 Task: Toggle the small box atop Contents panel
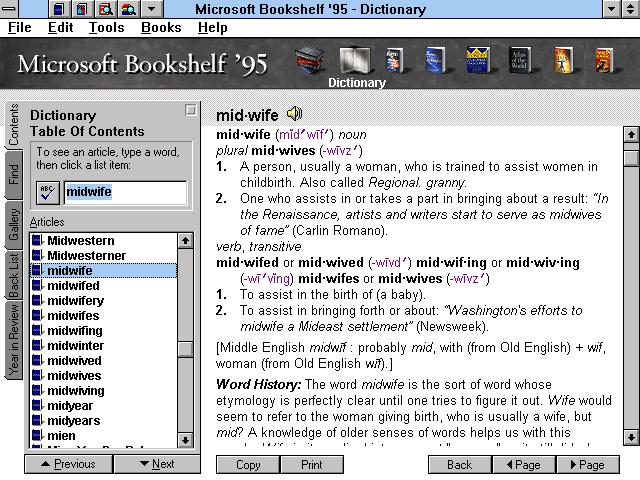pyautogui.click(x=191, y=110)
